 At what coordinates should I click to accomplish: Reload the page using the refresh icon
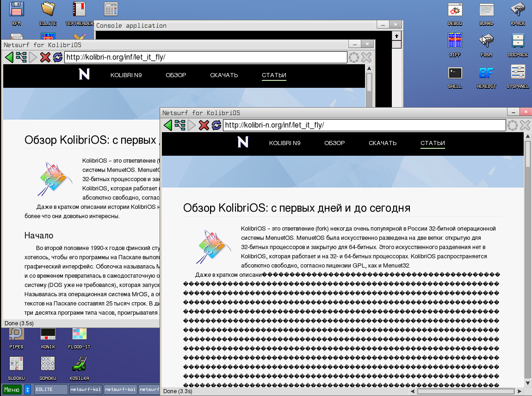click(x=216, y=125)
